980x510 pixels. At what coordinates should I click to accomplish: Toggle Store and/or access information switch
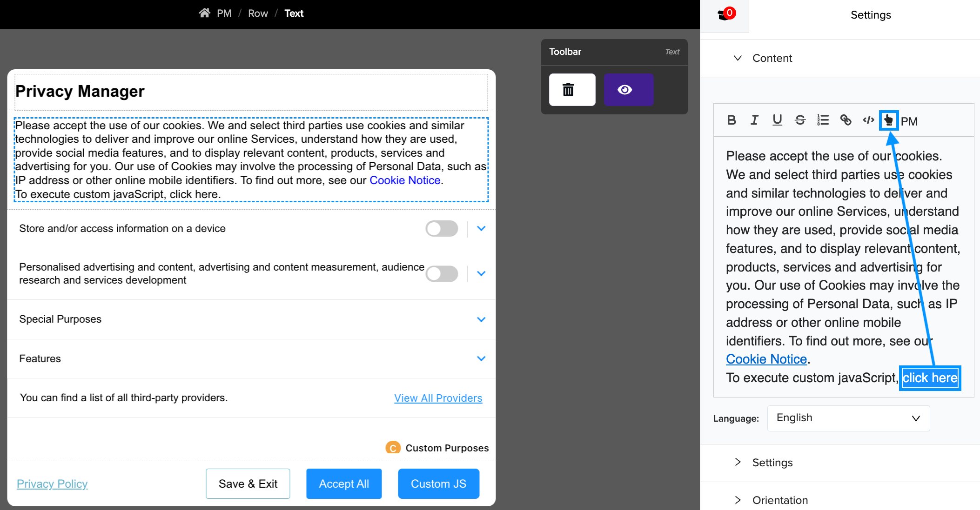[x=442, y=229]
